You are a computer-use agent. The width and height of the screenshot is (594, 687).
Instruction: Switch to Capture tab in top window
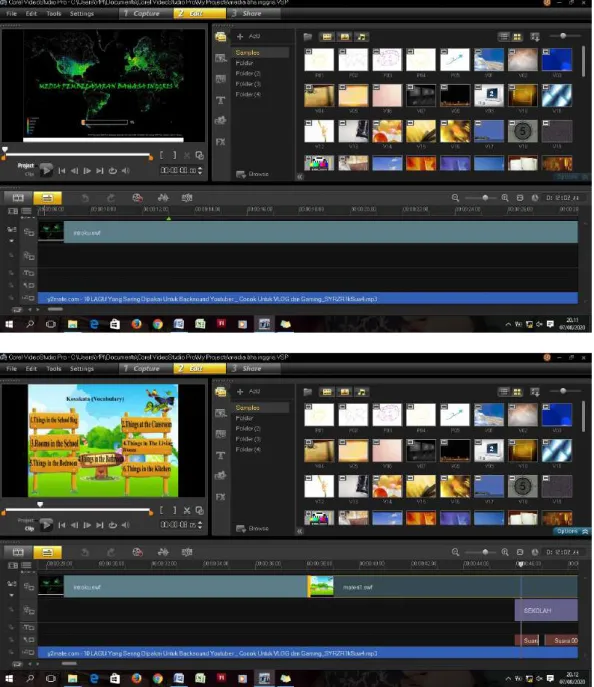[x=145, y=14]
